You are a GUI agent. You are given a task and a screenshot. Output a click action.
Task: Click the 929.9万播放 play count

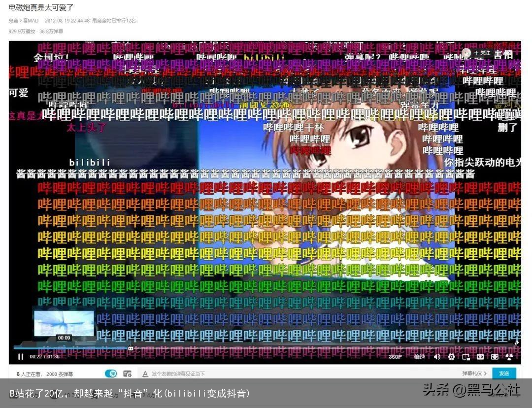click(x=22, y=31)
